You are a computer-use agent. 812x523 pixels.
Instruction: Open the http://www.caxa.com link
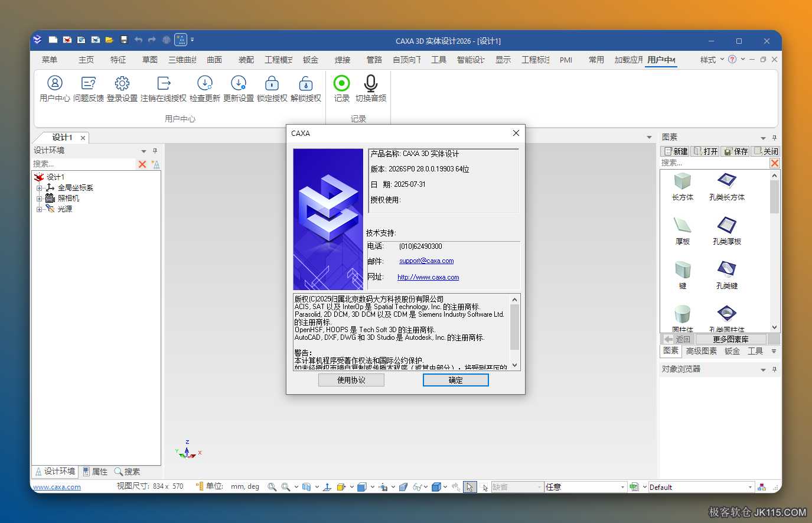tap(428, 277)
